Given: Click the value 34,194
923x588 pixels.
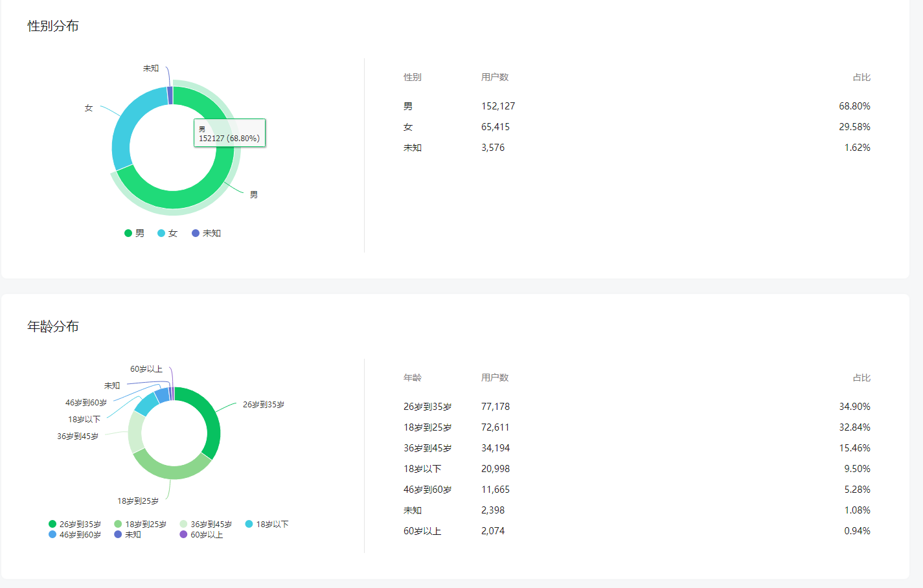Looking at the screenshot, I should [496, 448].
